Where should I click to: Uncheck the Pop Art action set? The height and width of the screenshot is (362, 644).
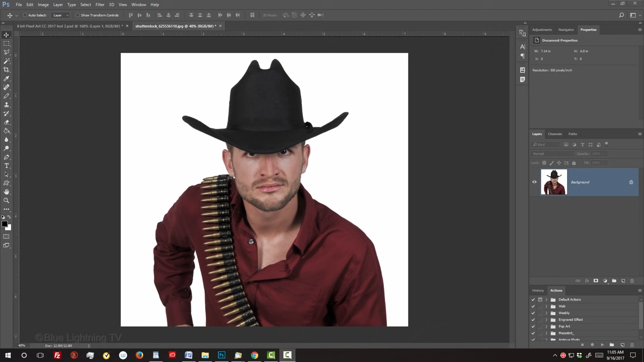pyautogui.click(x=533, y=326)
